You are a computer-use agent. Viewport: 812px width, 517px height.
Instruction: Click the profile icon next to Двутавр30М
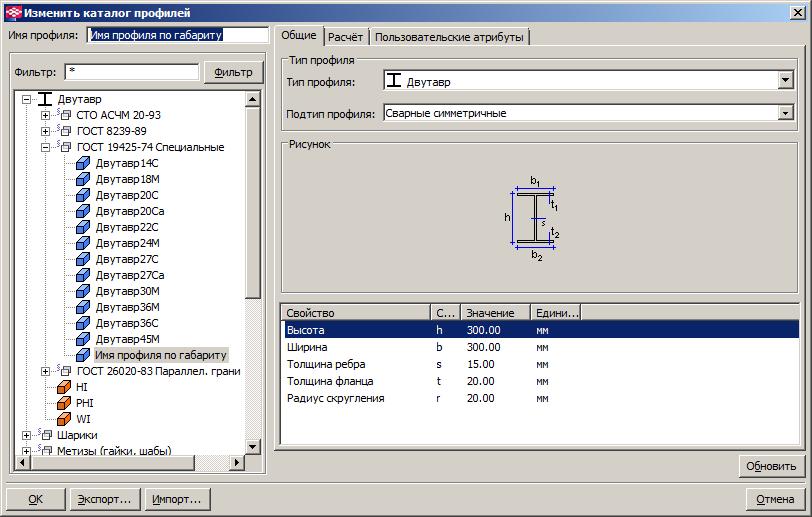click(x=84, y=291)
